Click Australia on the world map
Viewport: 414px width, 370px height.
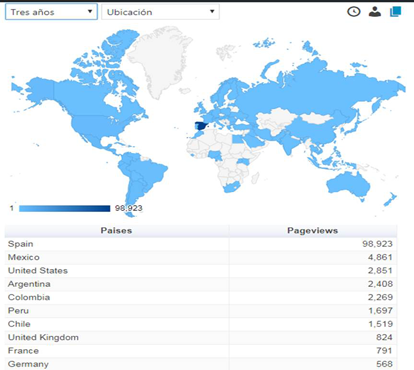pos(348,185)
